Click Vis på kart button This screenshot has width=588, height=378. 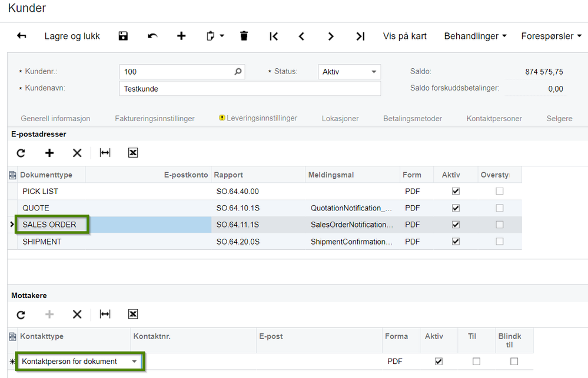404,36
